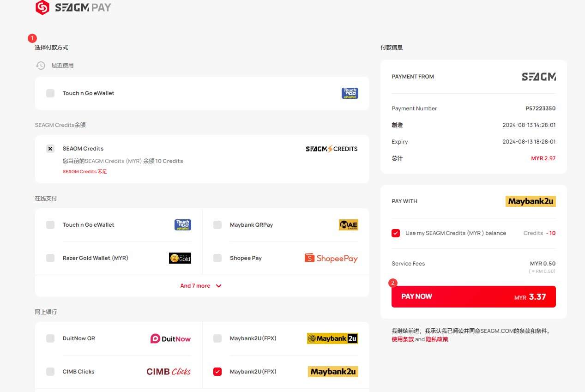The image size is (585, 392).
Task: Click the Maybank2u logo in Pay With section
Action: (x=531, y=201)
